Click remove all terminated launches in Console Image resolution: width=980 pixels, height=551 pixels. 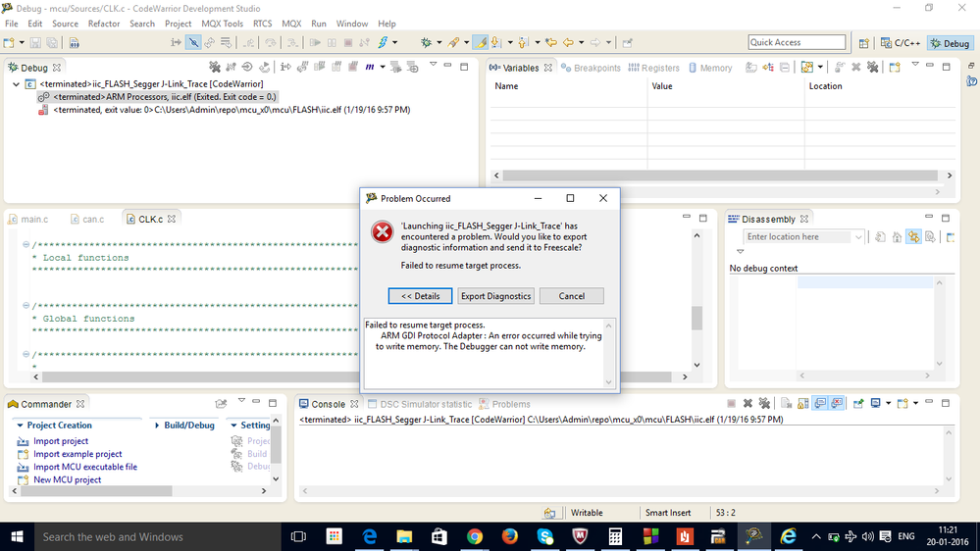(764, 404)
